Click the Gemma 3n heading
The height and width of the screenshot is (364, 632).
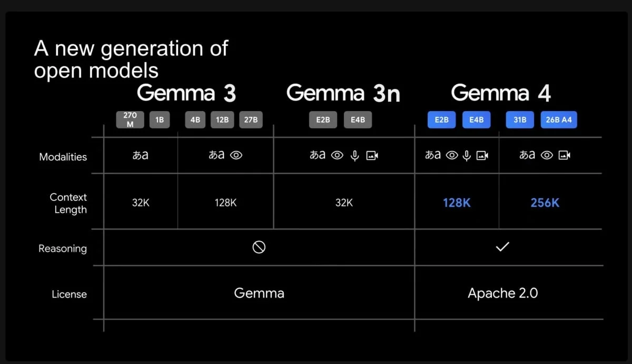(x=343, y=94)
